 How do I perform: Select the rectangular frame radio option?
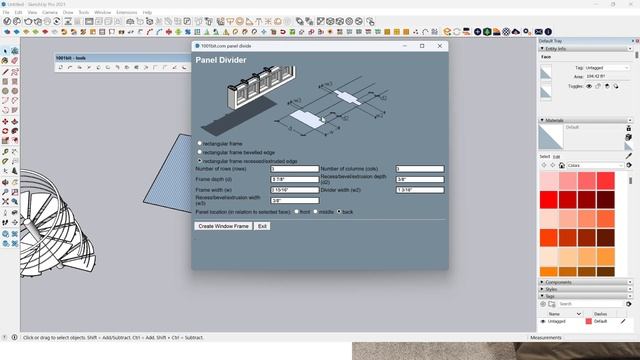200,143
